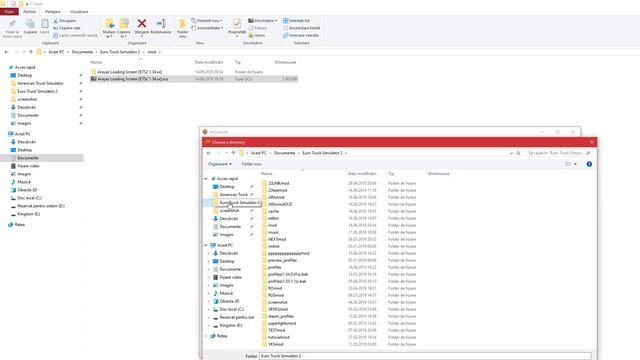This screenshot has height=360, width=640.
Task: Click Deselectare totală in the ribbon
Action: pyautogui.click(x=302, y=28)
